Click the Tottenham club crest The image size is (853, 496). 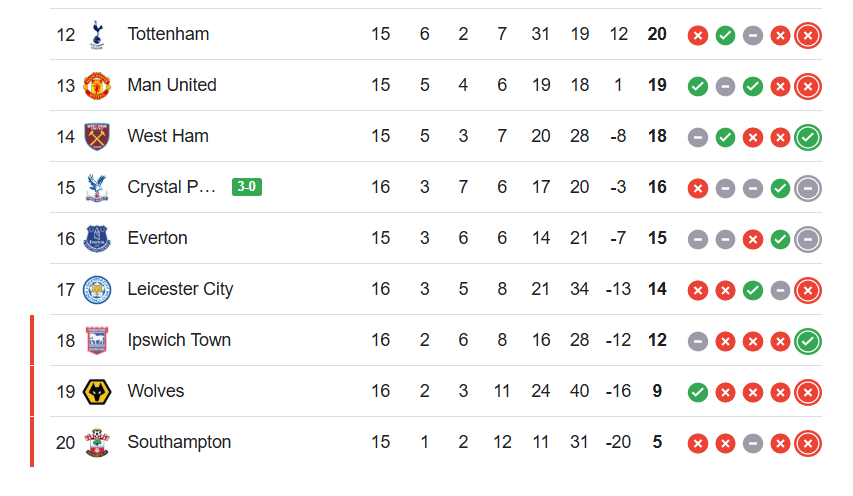[97, 34]
